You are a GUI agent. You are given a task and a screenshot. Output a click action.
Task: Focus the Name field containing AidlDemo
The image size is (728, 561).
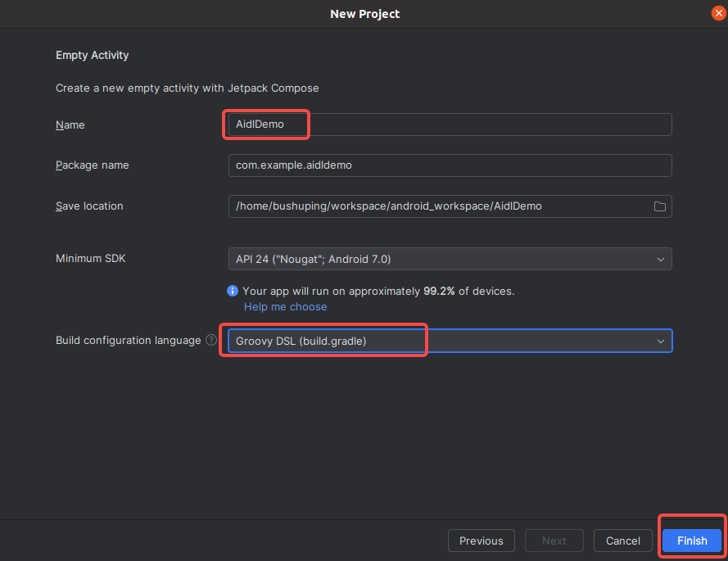point(449,124)
